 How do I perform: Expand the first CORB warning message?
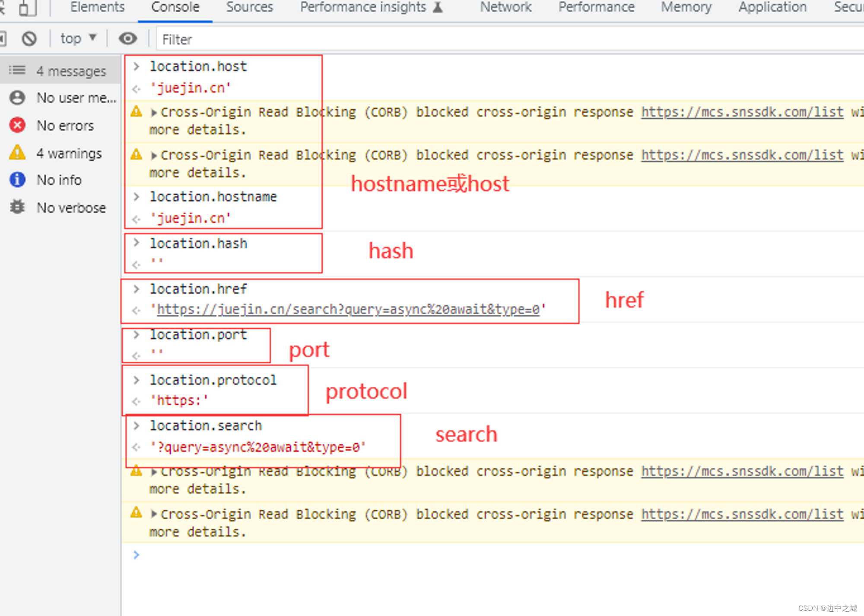point(154,113)
